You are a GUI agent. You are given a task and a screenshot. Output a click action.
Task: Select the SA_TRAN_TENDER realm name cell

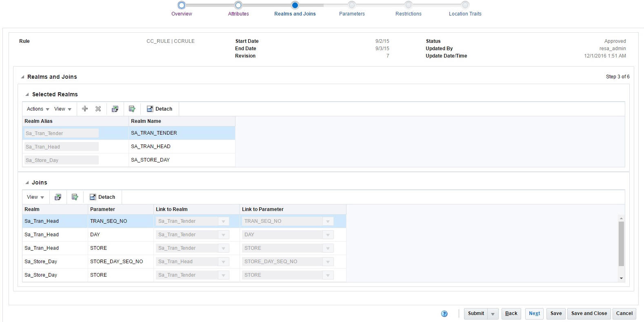182,133
